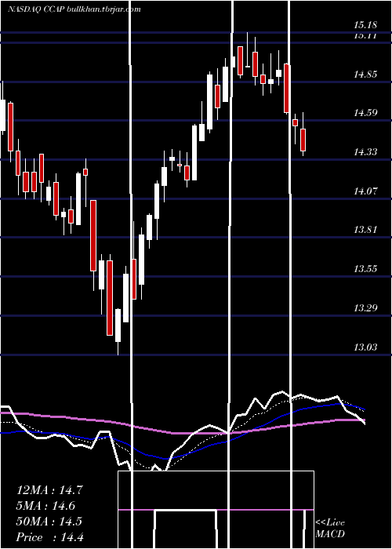Click the lowest white candlestick near 13.03
The width and height of the screenshot is (392, 549).
click(118, 325)
